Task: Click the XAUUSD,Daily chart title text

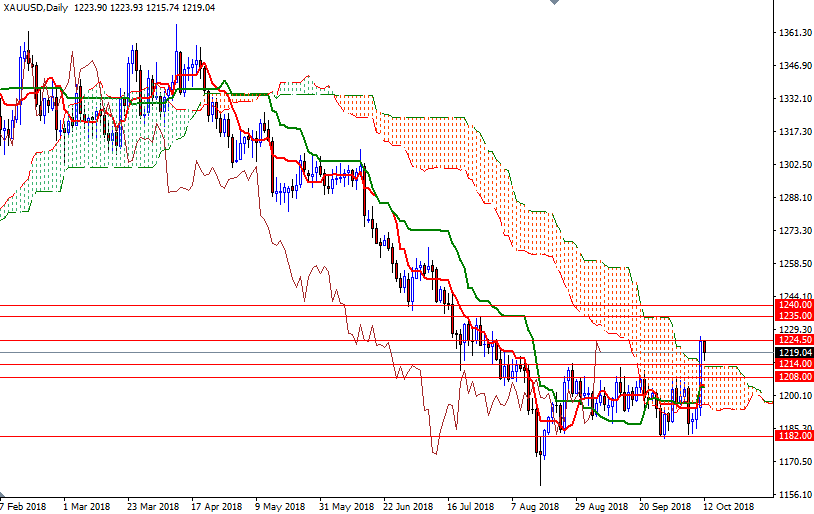Action: coord(38,7)
